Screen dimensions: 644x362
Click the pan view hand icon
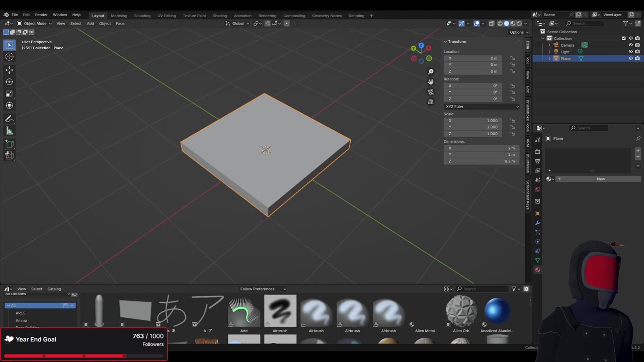(431, 81)
